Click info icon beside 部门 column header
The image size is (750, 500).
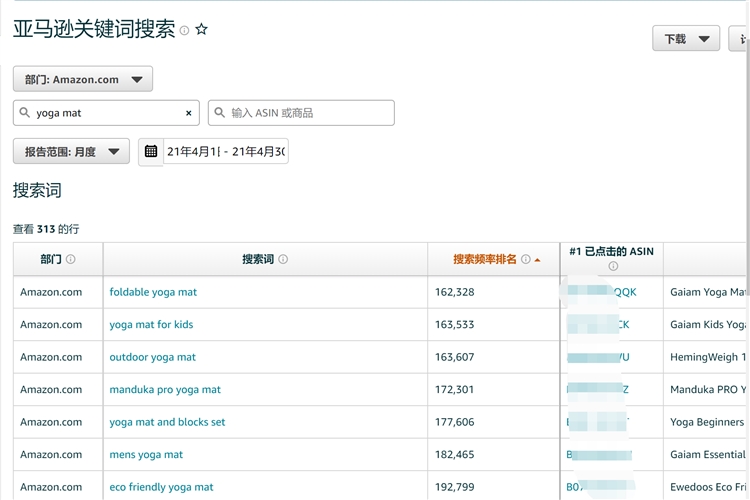70,259
